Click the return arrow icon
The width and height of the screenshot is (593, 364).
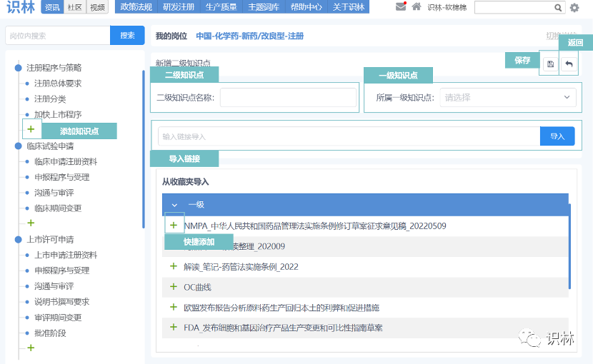569,64
